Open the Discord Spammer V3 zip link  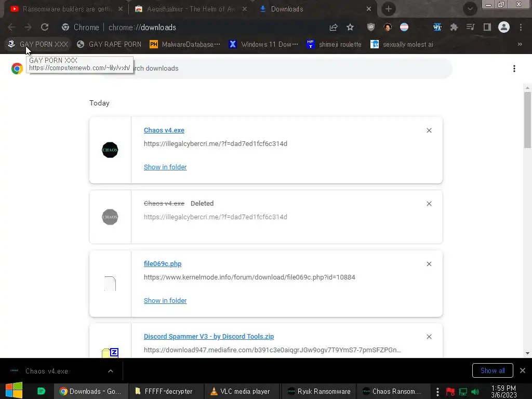(x=209, y=337)
